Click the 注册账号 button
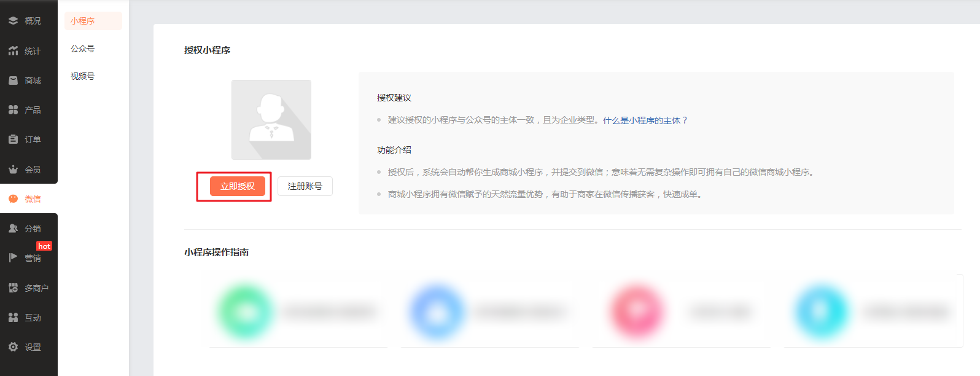The width and height of the screenshot is (980, 376). [x=305, y=186]
